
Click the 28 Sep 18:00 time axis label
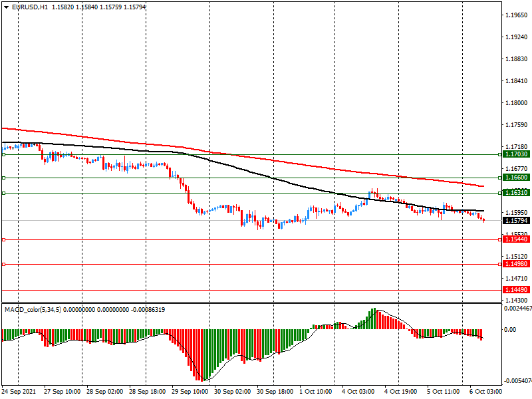tap(147, 392)
